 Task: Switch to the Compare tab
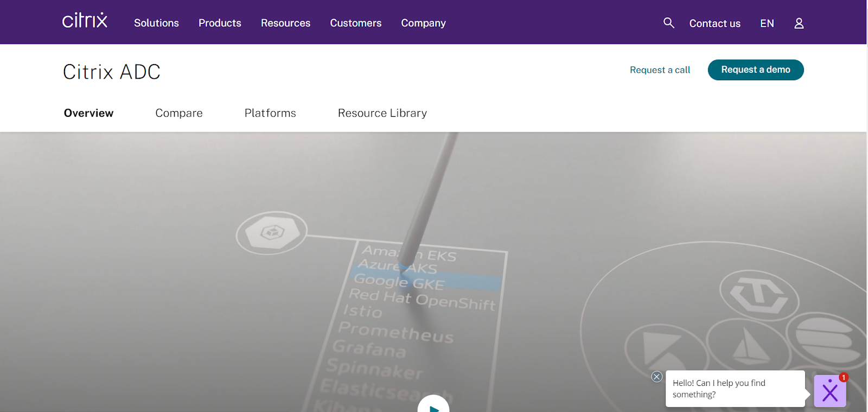(x=179, y=113)
